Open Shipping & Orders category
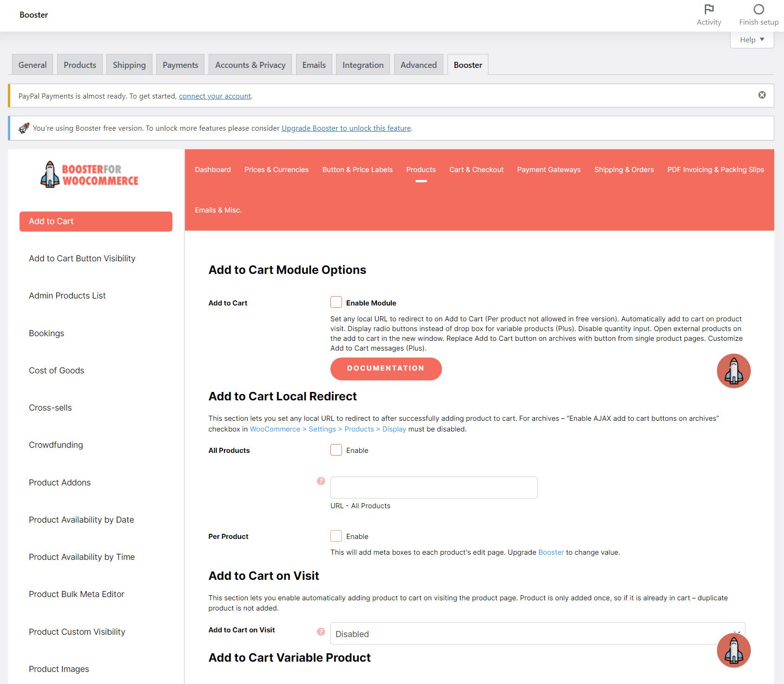 [x=624, y=170]
